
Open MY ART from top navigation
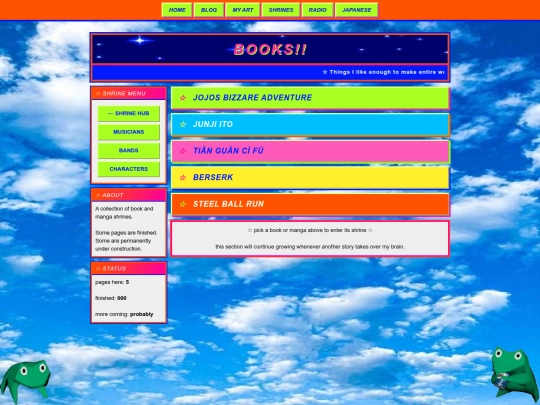coord(243,10)
